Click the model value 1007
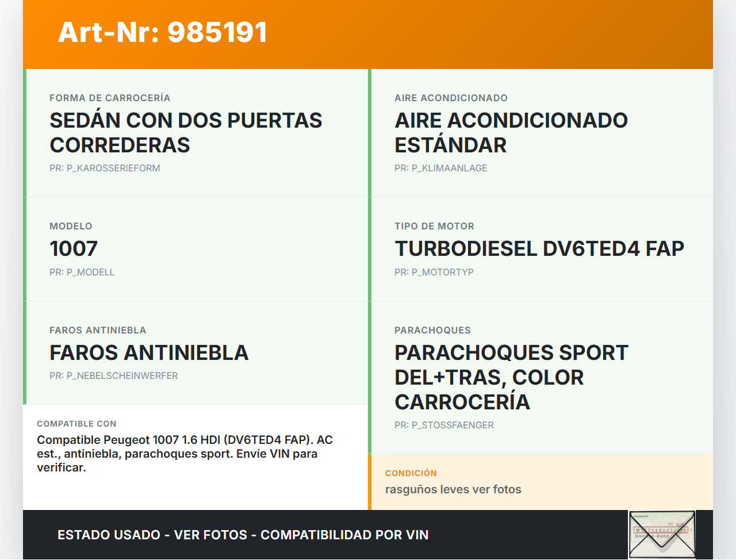Screen dimensions: 736x560 [x=74, y=249]
